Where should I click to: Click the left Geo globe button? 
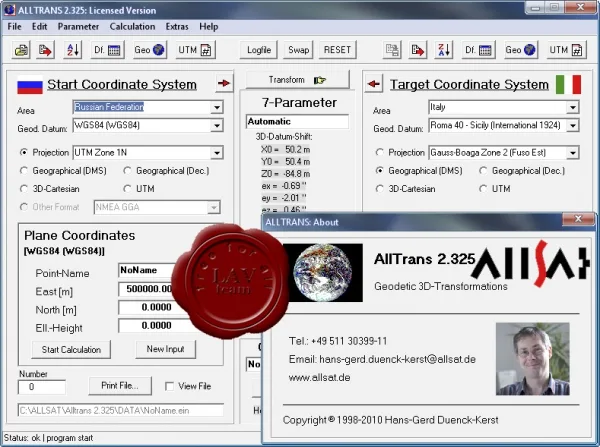(149, 50)
